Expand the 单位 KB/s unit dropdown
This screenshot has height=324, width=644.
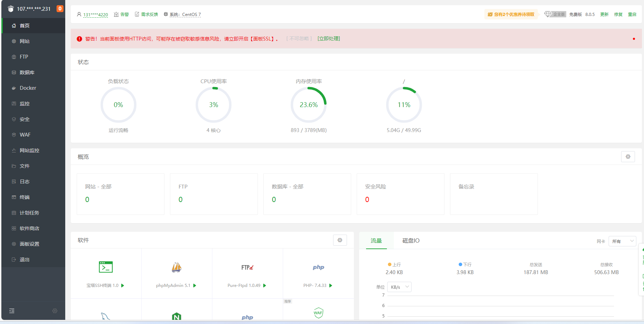pos(399,287)
